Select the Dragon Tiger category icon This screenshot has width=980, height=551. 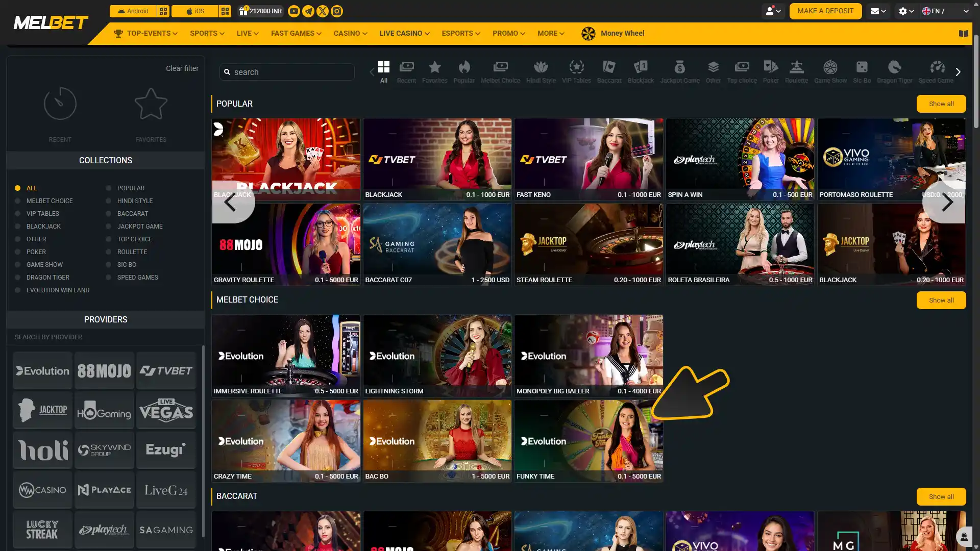click(x=895, y=72)
